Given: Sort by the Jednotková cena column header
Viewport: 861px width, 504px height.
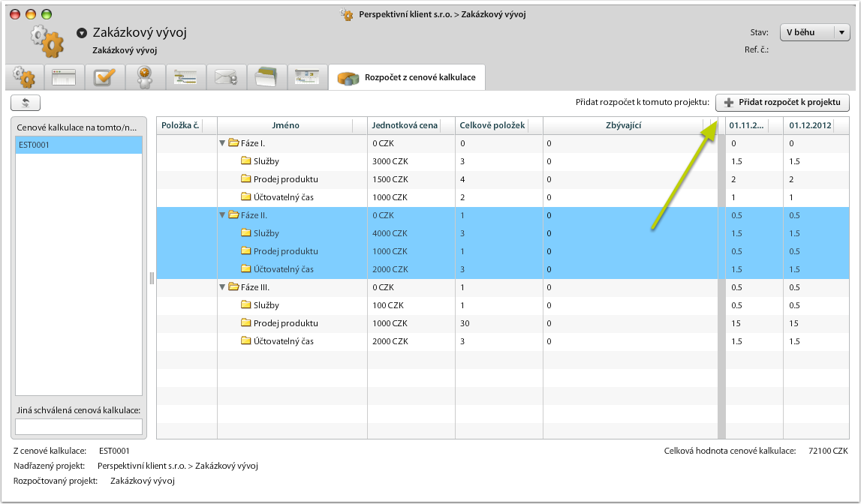Looking at the screenshot, I should (405, 125).
